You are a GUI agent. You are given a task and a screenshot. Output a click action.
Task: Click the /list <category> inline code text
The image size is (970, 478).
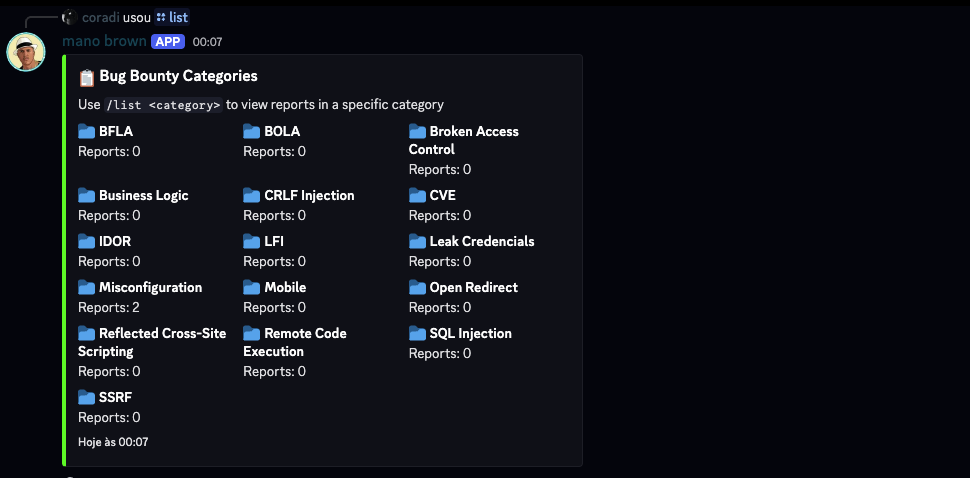coord(163,105)
